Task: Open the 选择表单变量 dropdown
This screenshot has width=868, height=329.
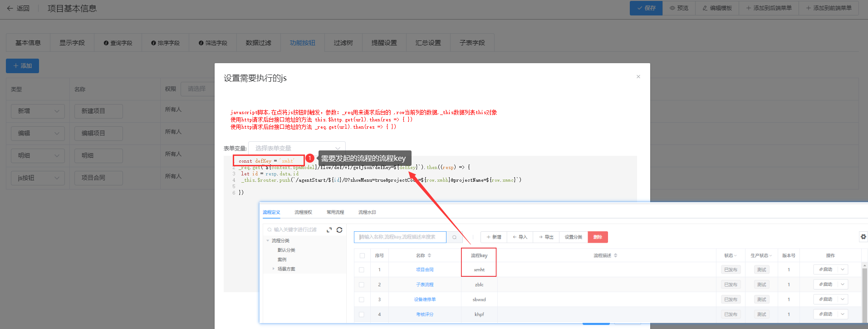Action: (297, 148)
